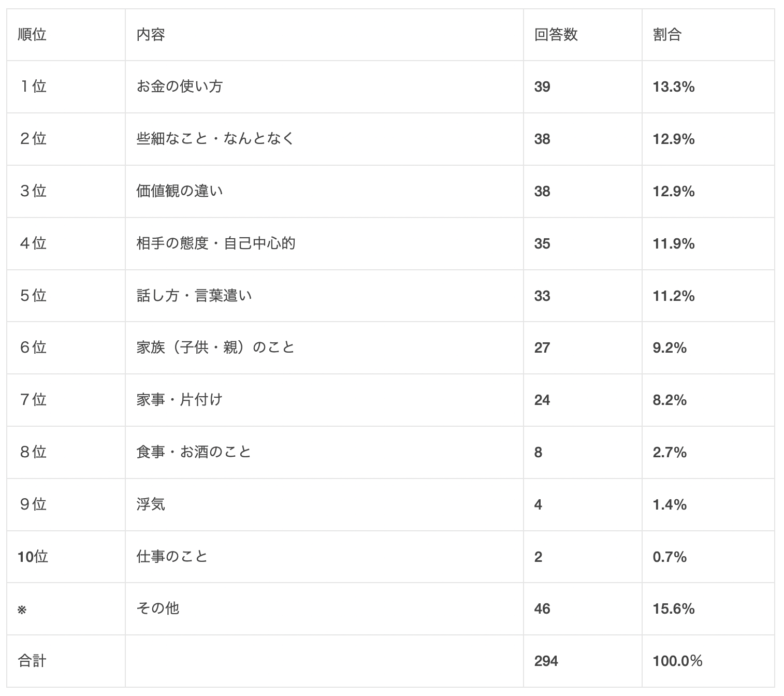Image resolution: width=784 pixels, height=696 pixels.
Task: Click the 内容 column header
Action: 151,35
